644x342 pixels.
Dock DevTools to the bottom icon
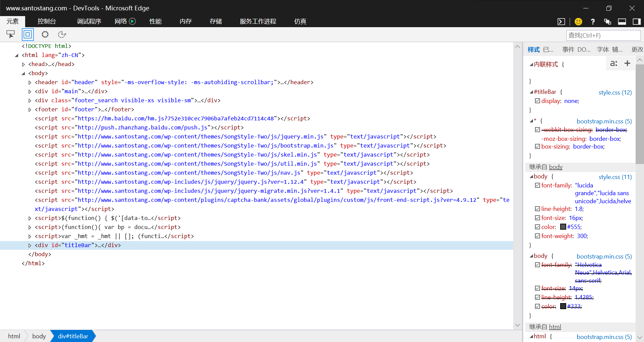pyautogui.click(x=622, y=21)
